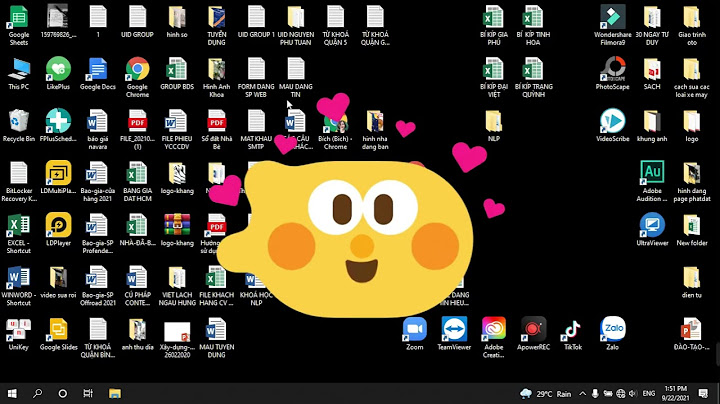Launch VideoScribe shortcut
Viewport: 720px width, 404px height.
click(x=613, y=126)
